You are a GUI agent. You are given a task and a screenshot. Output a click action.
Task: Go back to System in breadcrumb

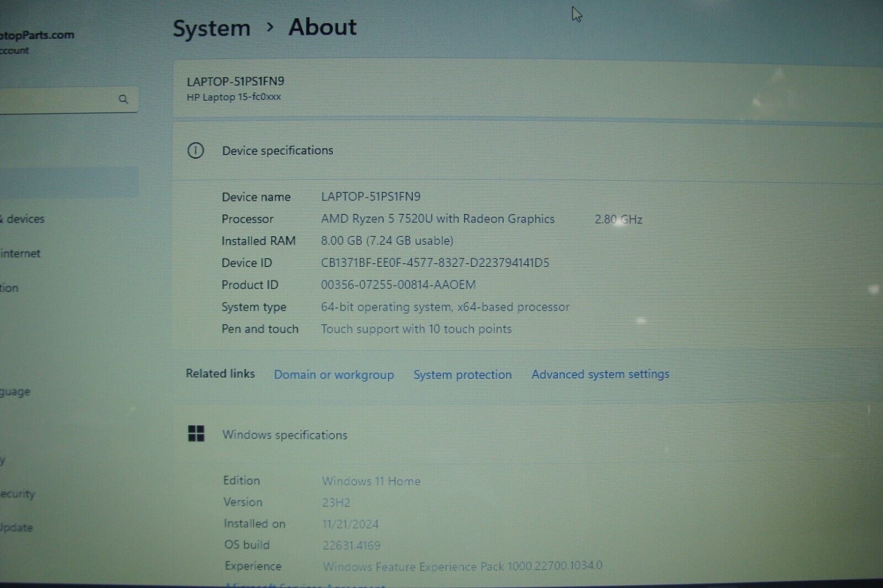pos(211,28)
